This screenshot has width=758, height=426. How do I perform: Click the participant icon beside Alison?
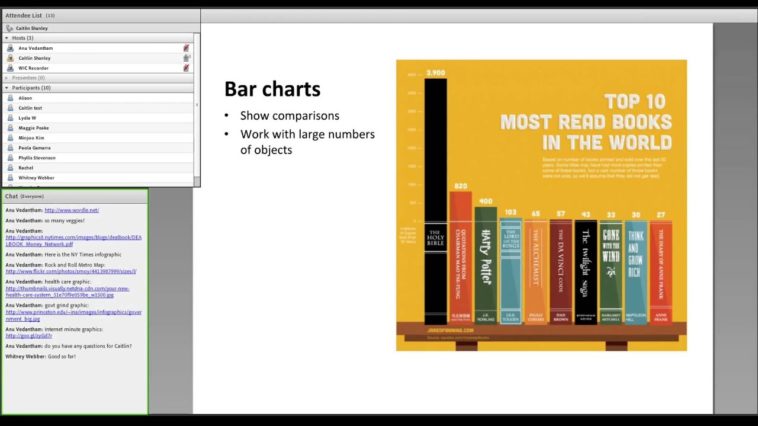coord(11,98)
